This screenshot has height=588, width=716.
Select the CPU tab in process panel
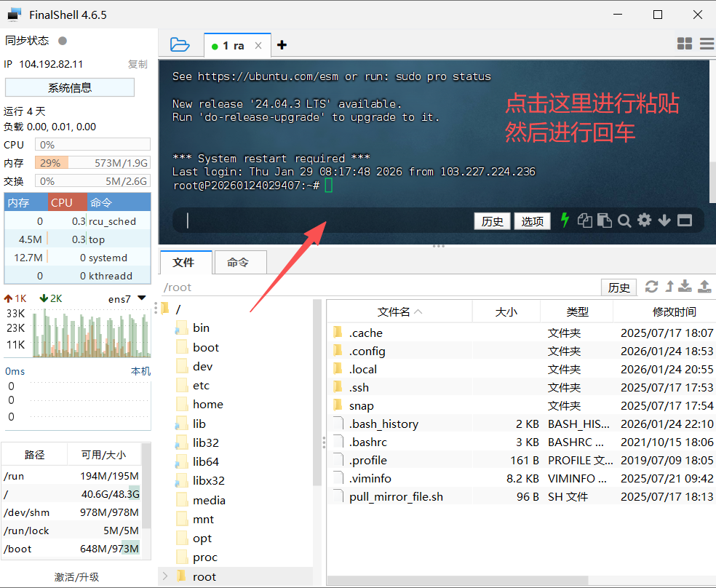point(62,202)
